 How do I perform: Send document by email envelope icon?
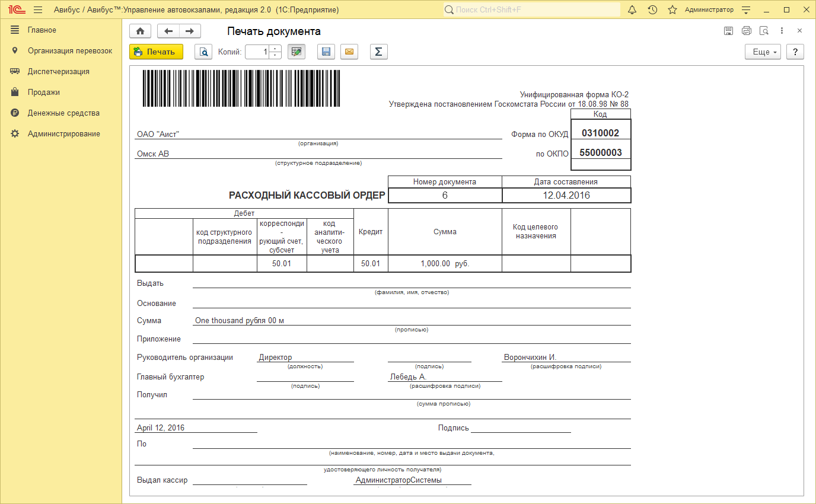(x=349, y=52)
